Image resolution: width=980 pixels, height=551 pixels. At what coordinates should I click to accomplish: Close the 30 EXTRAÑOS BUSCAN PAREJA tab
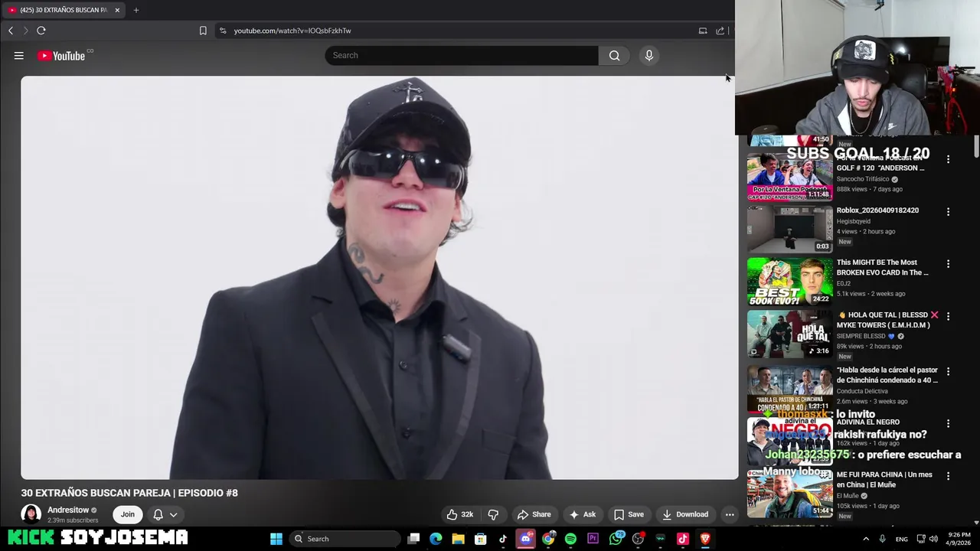click(x=117, y=10)
